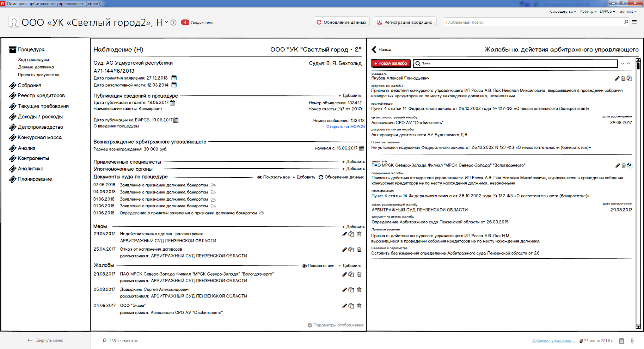Open Реестр кредиторов in sidebar

(x=41, y=96)
